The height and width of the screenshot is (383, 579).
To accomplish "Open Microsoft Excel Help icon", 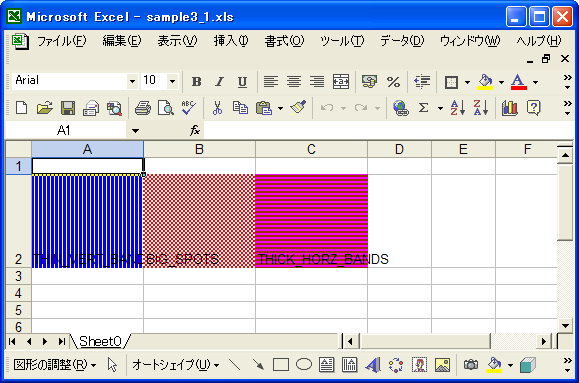I will (533, 108).
